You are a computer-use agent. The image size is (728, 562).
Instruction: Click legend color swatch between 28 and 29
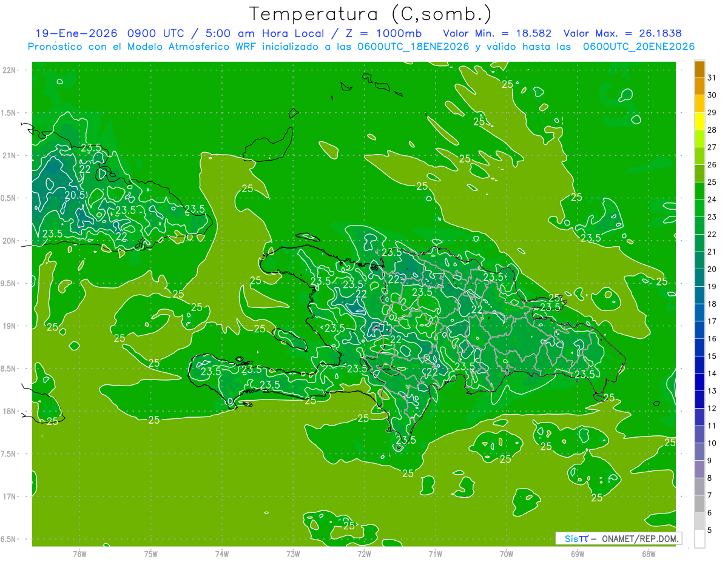pyautogui.click(x=699, y=121)
